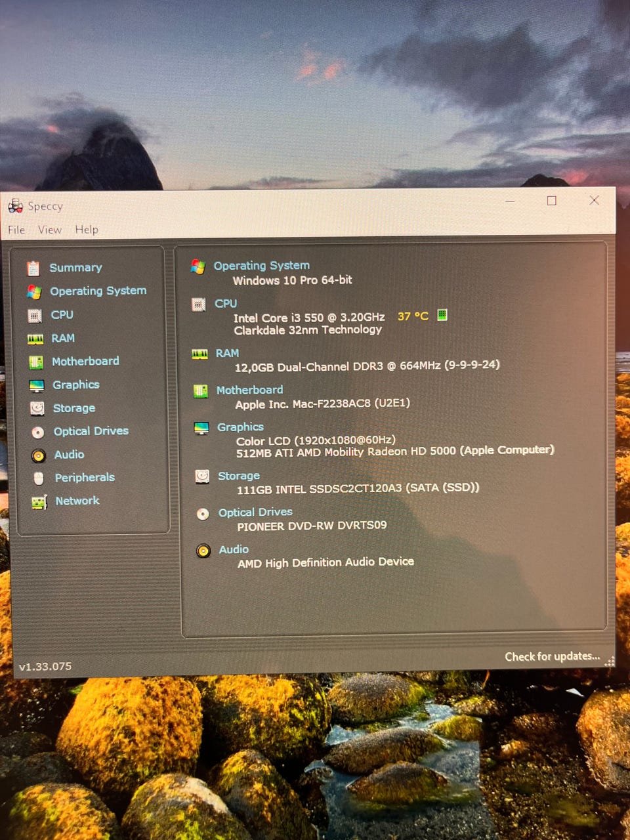Click the PIONEER DVD-RW DVRTS09 text

pos(312,526)
